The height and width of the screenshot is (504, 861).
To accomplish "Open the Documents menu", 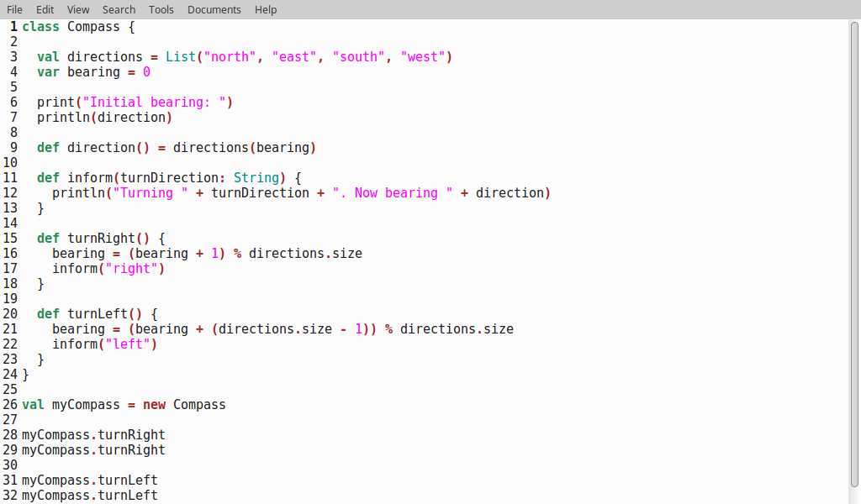I will (214, 9).
